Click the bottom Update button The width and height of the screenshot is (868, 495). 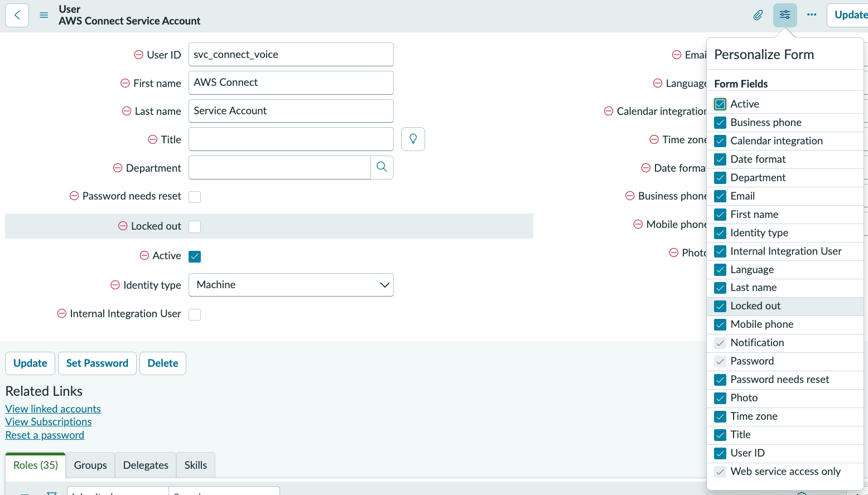point(30,363)
